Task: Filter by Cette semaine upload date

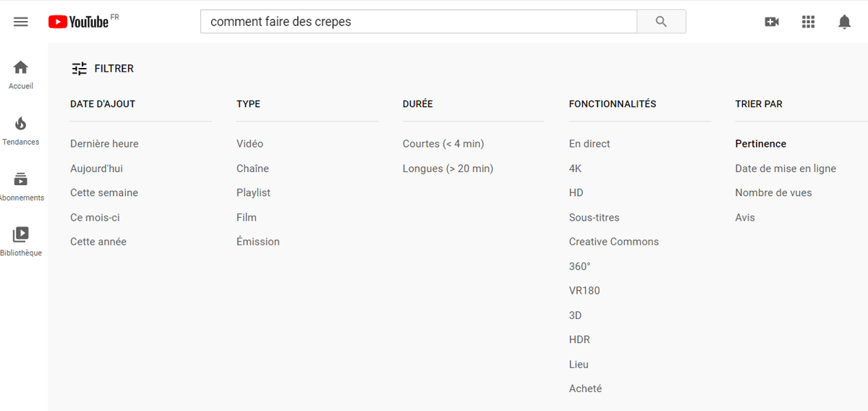Action: [104, 192]
